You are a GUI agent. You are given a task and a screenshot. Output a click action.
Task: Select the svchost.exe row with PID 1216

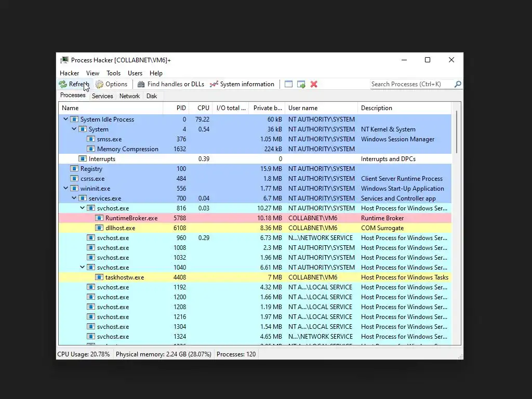point(255,316)
